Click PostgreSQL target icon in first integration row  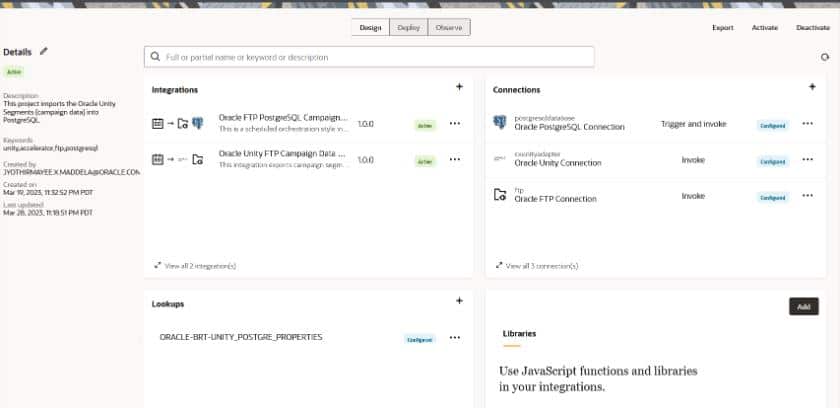198,124
